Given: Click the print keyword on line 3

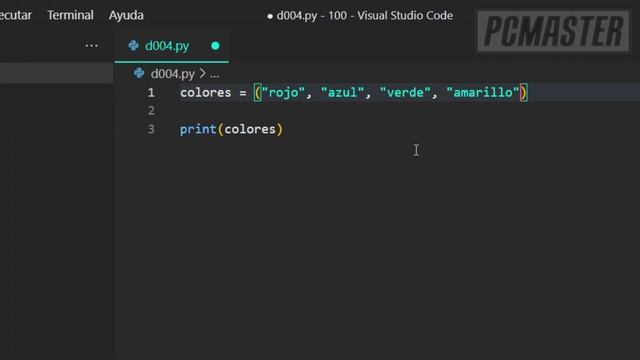Looking at the screenshot, I should tap(198, 129).
